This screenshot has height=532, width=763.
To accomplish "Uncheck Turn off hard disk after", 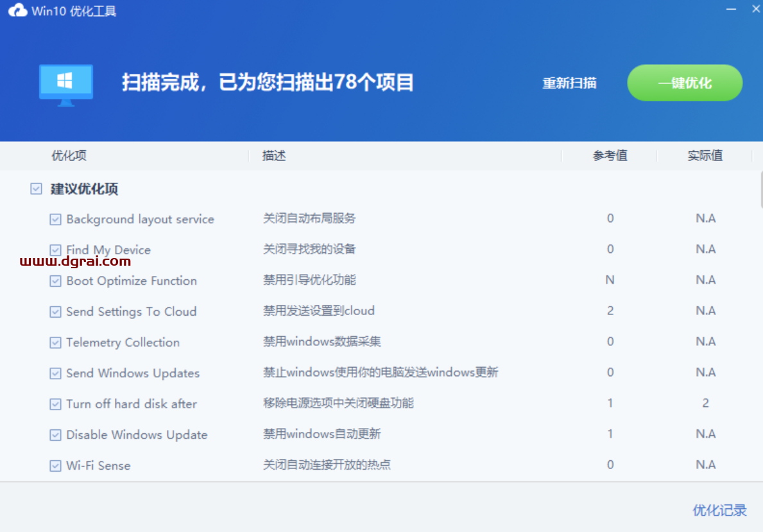I will coord(55,404).
